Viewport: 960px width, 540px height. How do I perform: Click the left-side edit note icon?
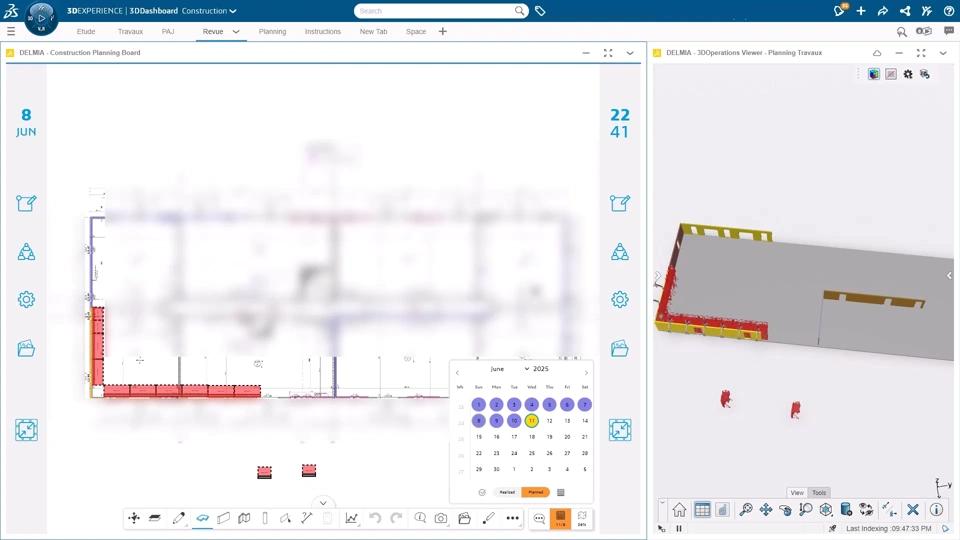pyautogui.click(x=26, y=203)
